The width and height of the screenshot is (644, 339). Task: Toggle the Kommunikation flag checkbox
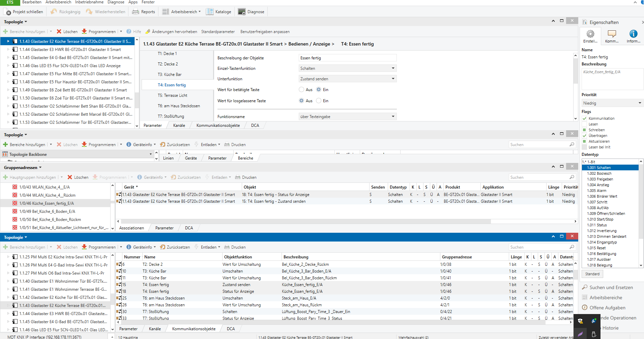point(585,118)
